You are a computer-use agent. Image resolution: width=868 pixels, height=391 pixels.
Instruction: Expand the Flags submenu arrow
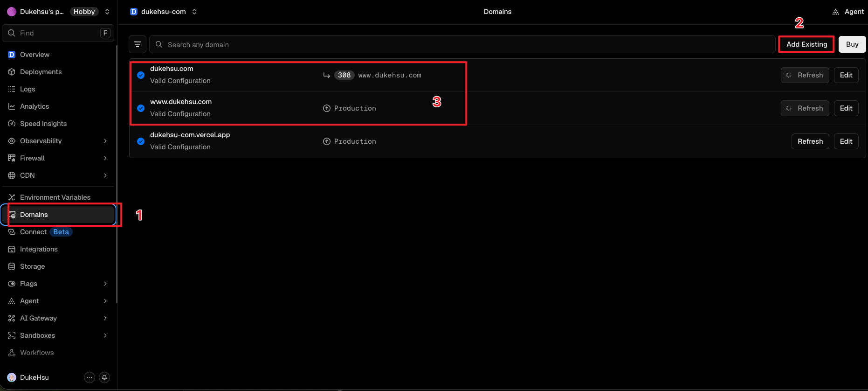tap(105, 284)
